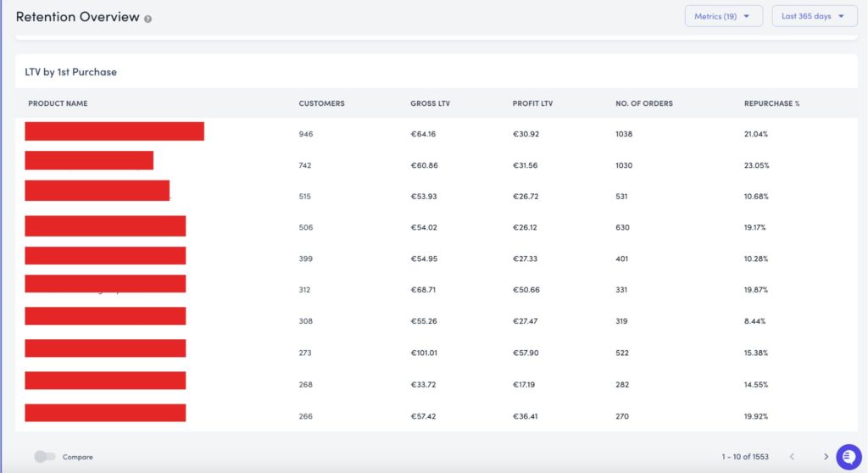This screenshot has width=868, height=473.
Task: Click gross LTV €68.71
Action: tap(423, 290)
